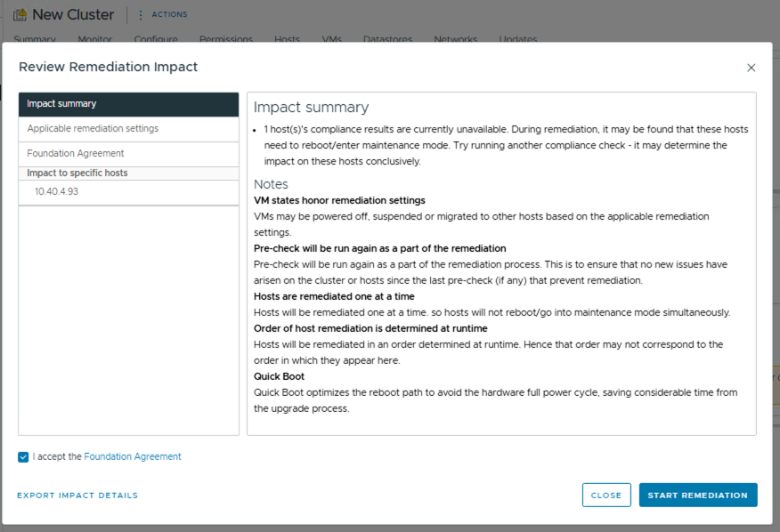Open the Configure tab
780x532 pixels.
156,39
